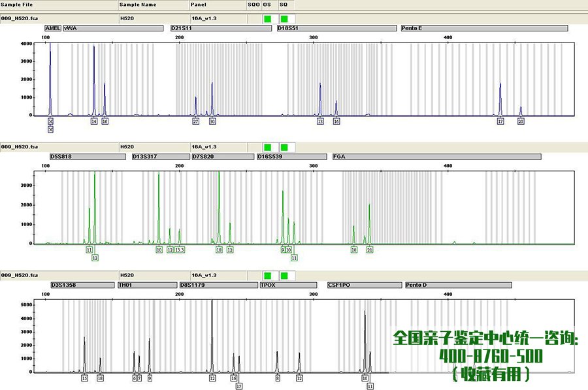Click the green SQ status square, blue dye panel

tap(284, 19)
